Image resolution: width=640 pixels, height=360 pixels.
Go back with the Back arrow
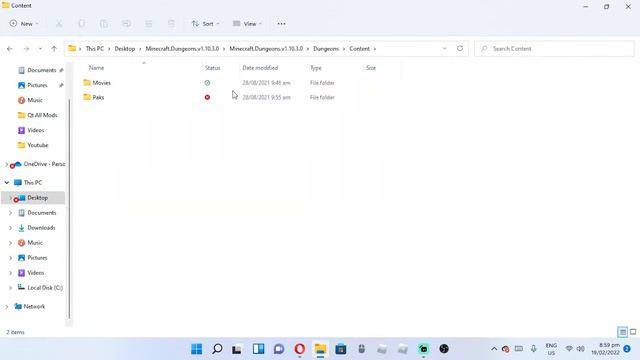click(x=10, y=49)
